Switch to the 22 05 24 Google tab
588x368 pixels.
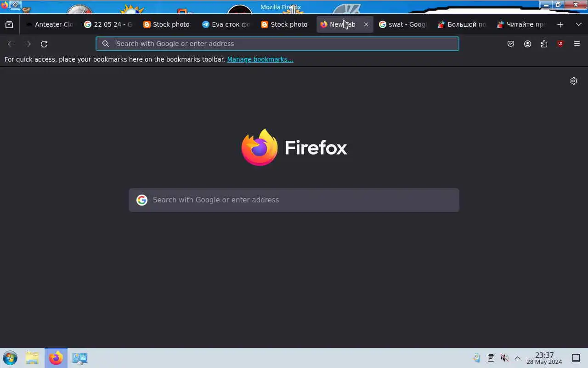click(x=108, y=24)
